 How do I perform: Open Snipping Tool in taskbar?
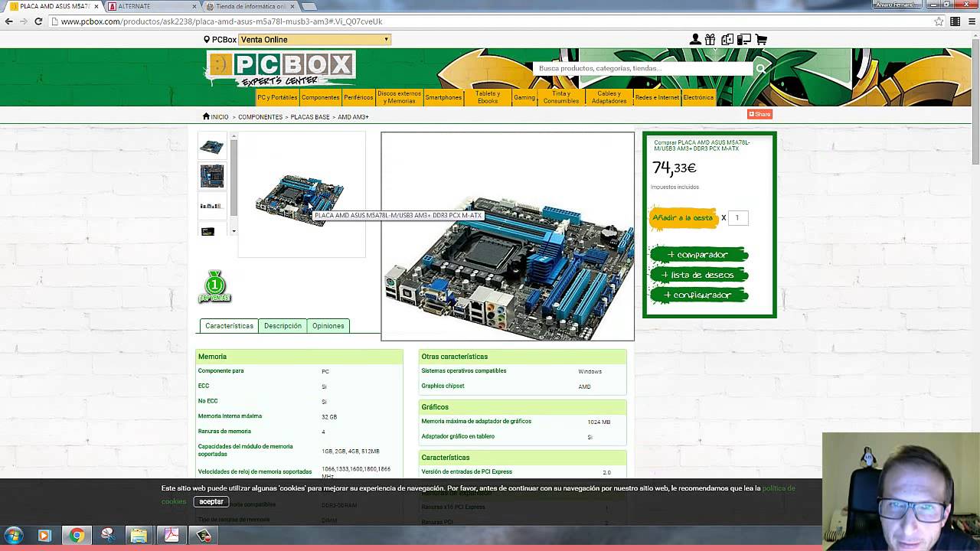108,536
